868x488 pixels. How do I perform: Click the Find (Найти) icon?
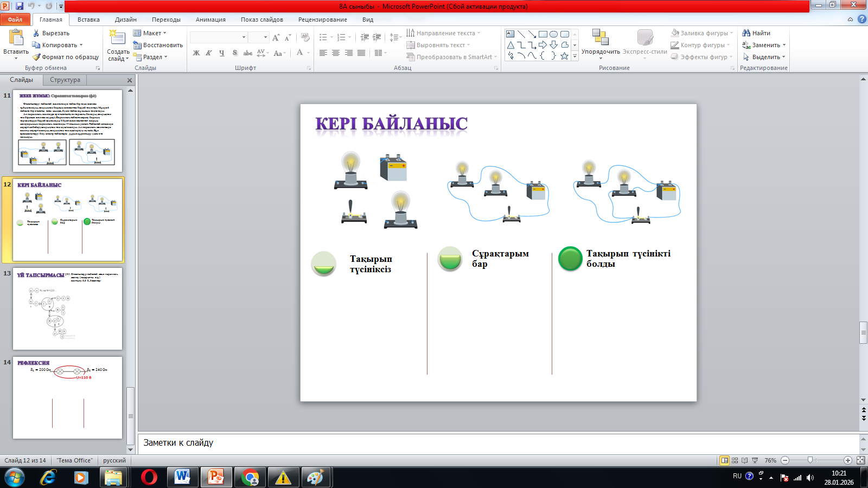746,33
